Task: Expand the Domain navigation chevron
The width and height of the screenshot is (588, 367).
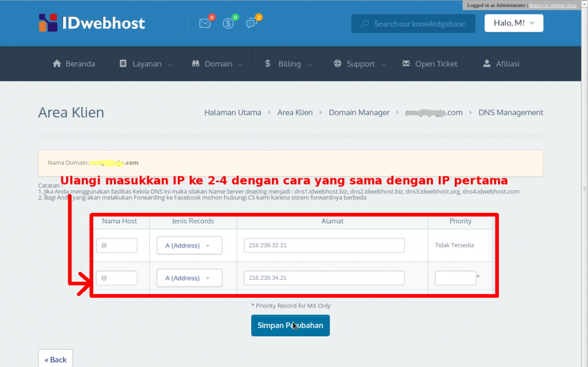Action: 241,65
